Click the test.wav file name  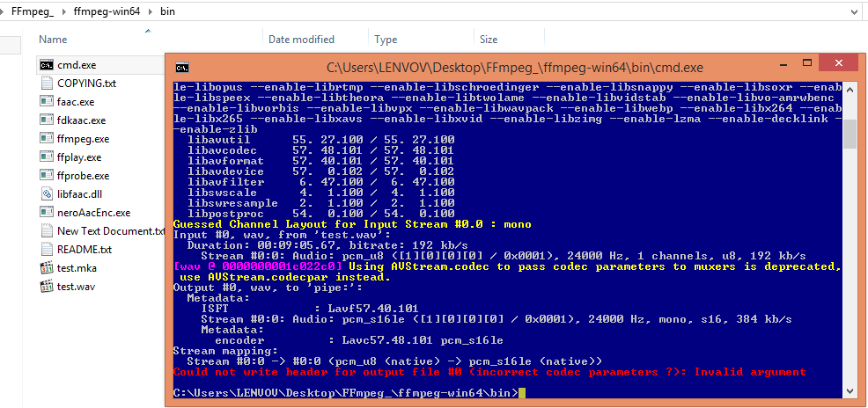(76, 287)
